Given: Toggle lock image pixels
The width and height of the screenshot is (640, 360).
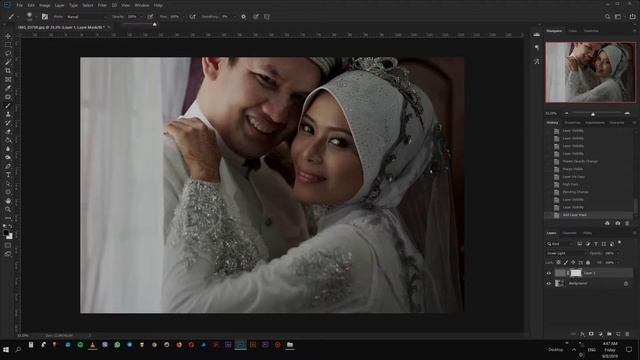Looking at the screenshot, I should (566, 262).
